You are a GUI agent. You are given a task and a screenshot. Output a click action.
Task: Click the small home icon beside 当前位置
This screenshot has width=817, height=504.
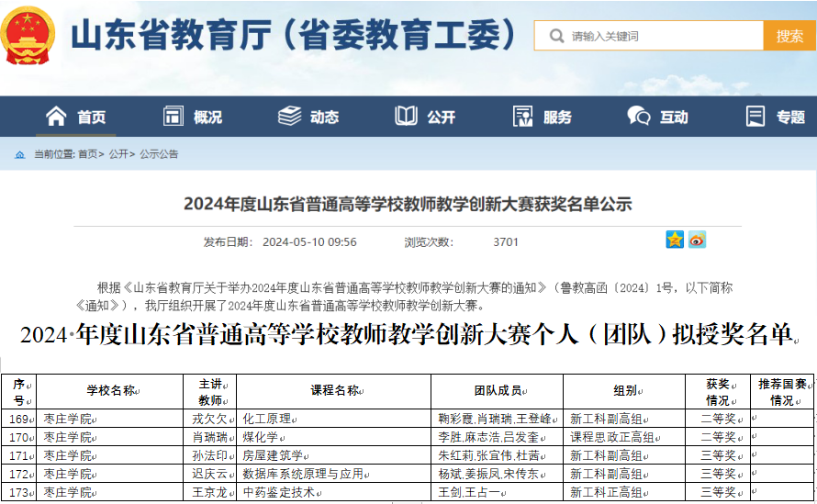point(20,155)
